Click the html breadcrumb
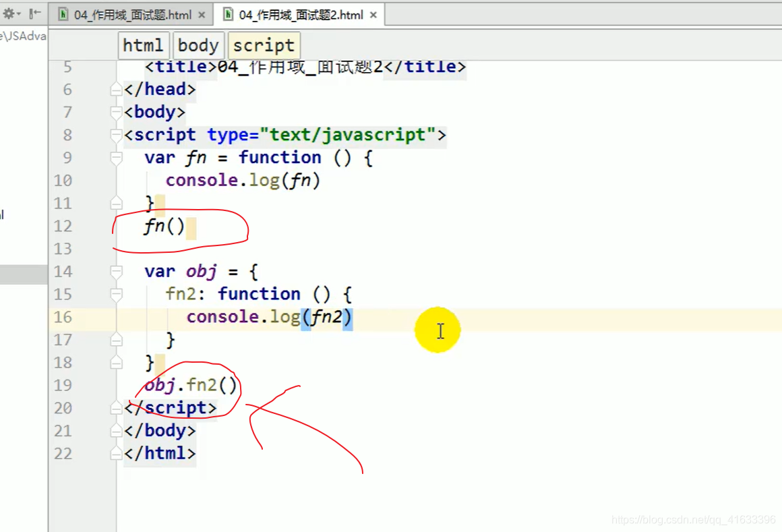 pyautogui.click(x=143, y=45)
